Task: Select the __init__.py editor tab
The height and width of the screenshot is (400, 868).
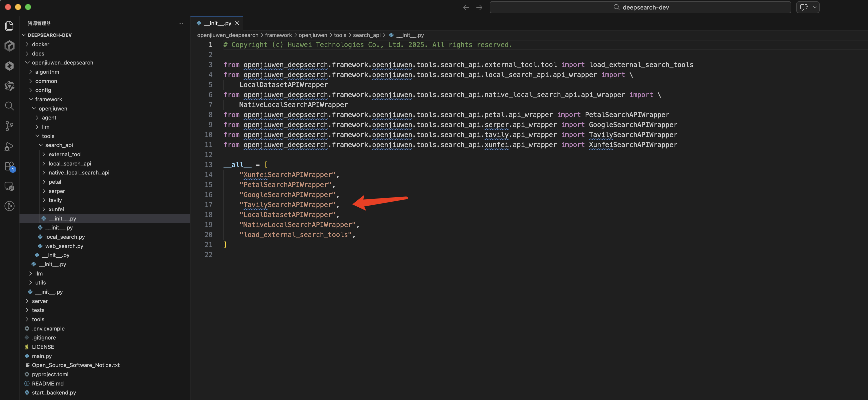Action: tap(217, 23)
